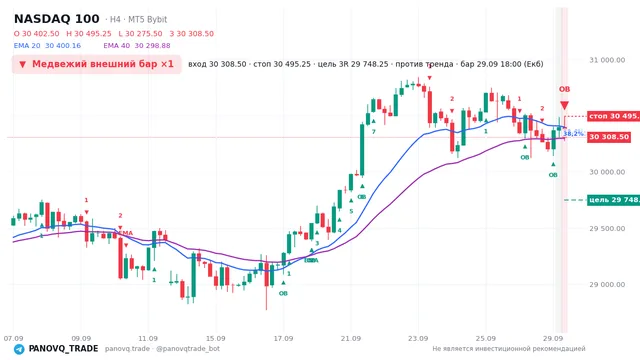640x360 pixels.
Task: Click the 38,2% Fibonacci label
Action: [x=574, y=133]
